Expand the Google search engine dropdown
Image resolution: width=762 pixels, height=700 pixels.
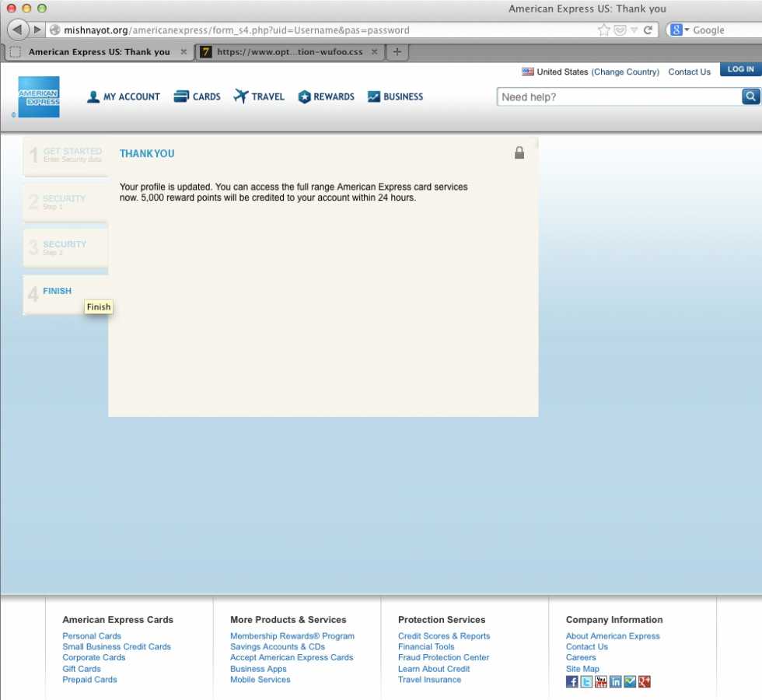tap(680, 30)
